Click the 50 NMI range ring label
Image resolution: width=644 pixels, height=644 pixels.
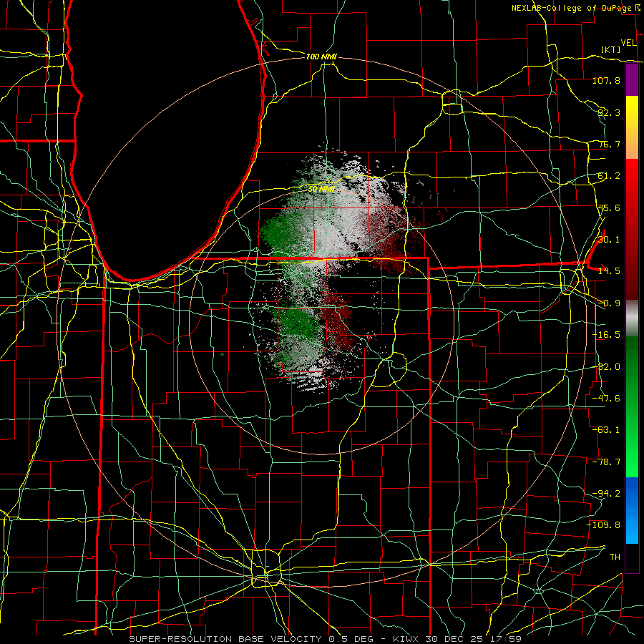(x=321, y=189)
